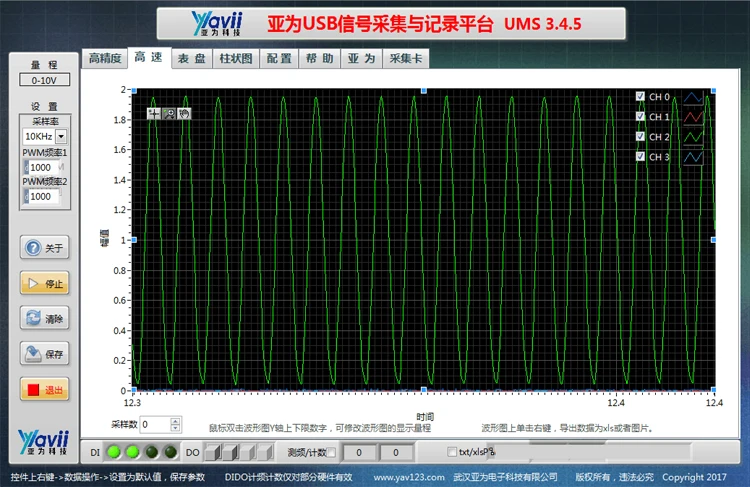Click the Y-axis minimum value 0
The width and height of the screenshot is (750, 487).
123,391
